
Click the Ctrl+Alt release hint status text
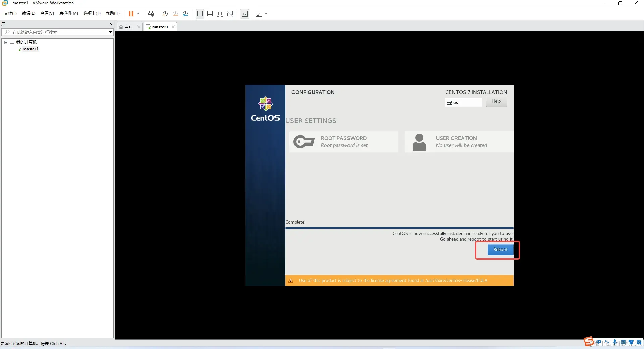(34, 344)
